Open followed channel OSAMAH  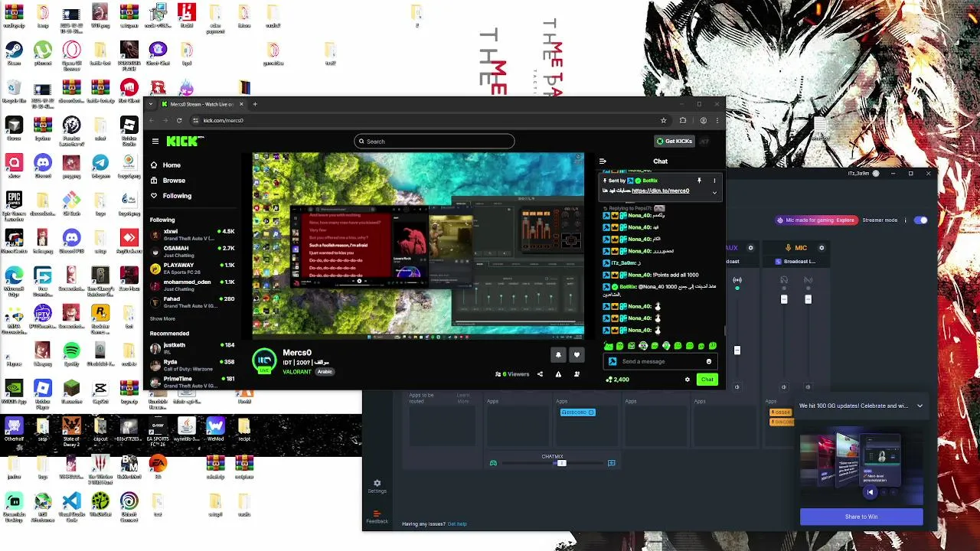click(x=192, y=251)
